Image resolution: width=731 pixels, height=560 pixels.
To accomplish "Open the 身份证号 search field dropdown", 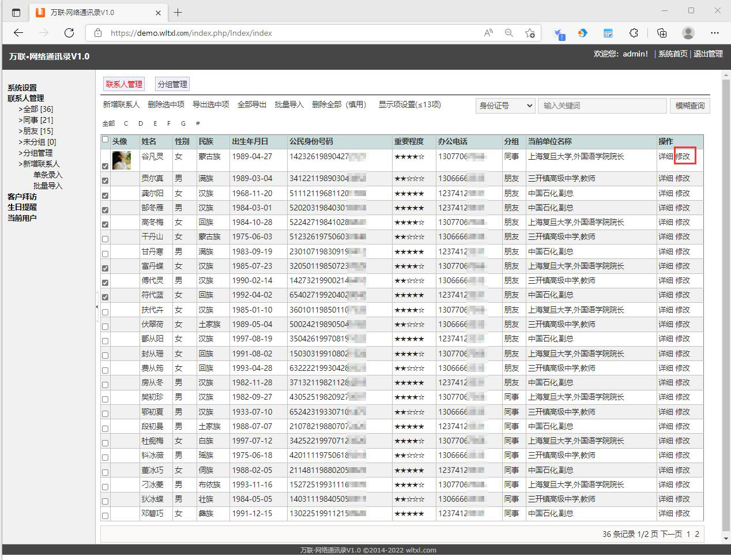I will (506, 106).
